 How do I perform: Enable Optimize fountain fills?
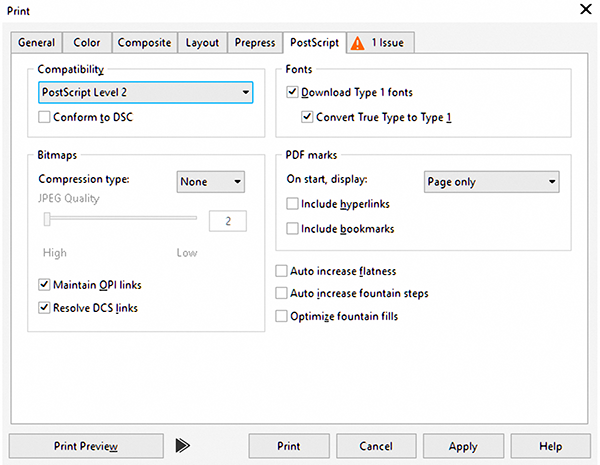pyautogui.click(x=282, y=316)
